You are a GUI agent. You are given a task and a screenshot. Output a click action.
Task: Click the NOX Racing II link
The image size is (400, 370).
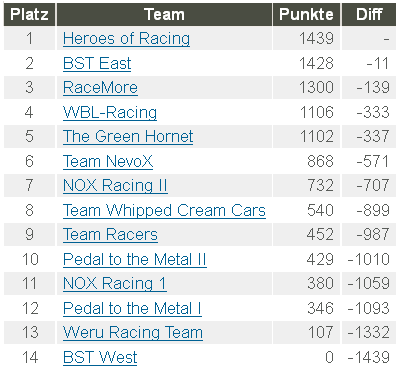click(x=115, y=186)
